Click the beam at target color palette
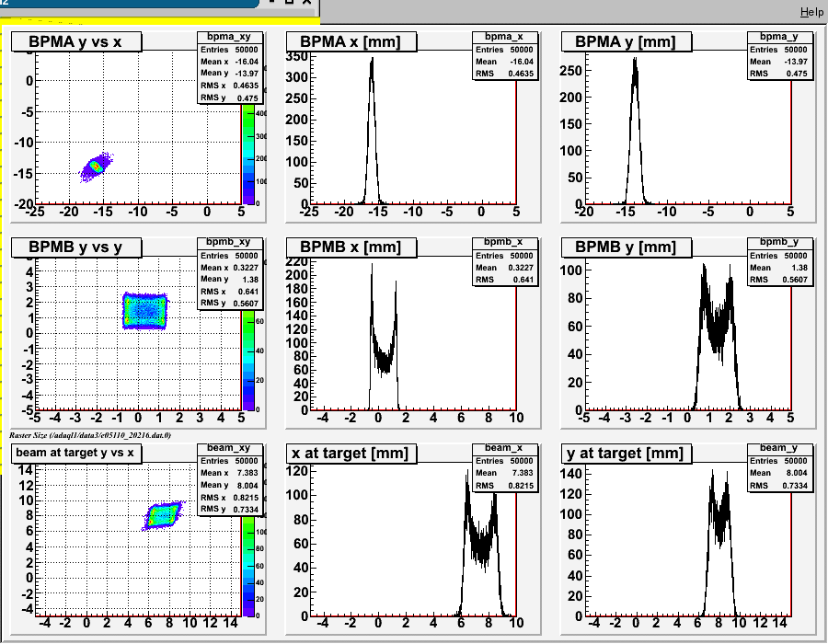Viewport: 828px width, 644px height. pyautogui.click(x=248, y=566)
